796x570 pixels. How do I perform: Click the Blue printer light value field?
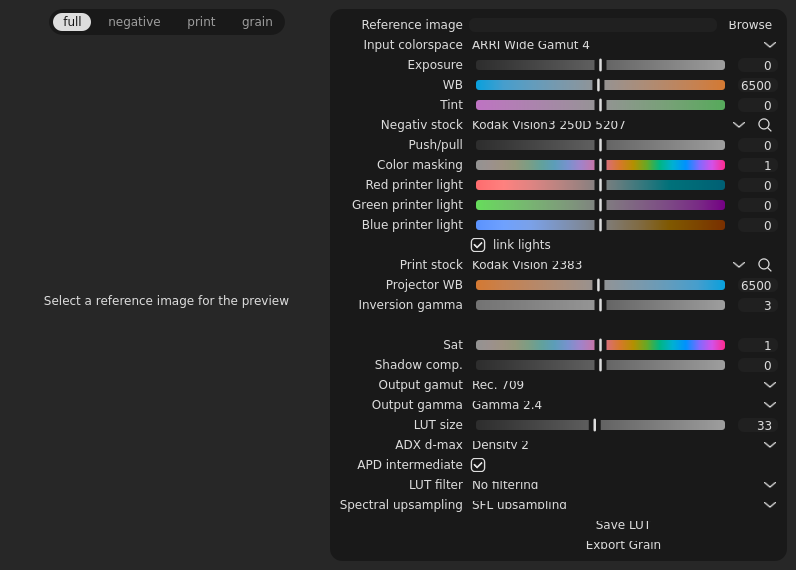point(756,225)
